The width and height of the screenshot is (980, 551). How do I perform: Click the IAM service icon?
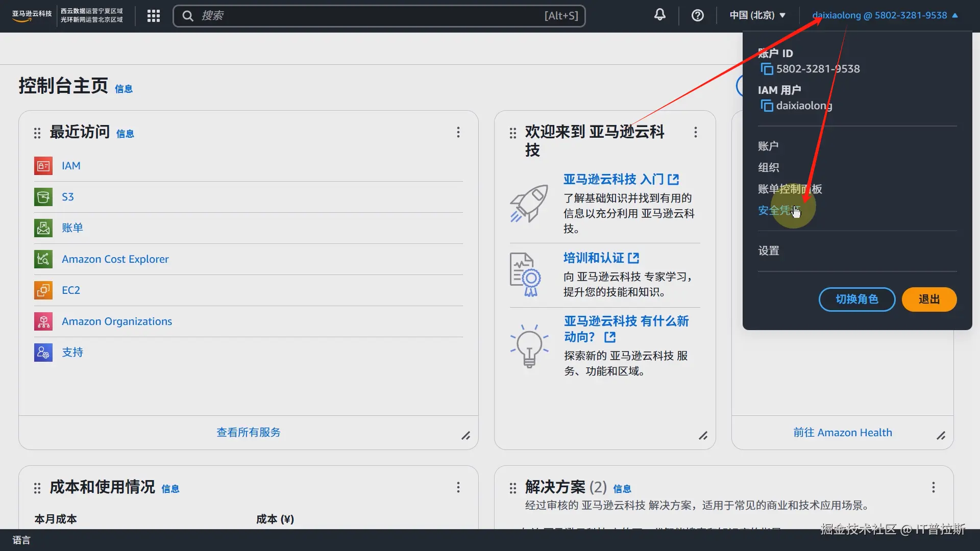coord(43,166)
